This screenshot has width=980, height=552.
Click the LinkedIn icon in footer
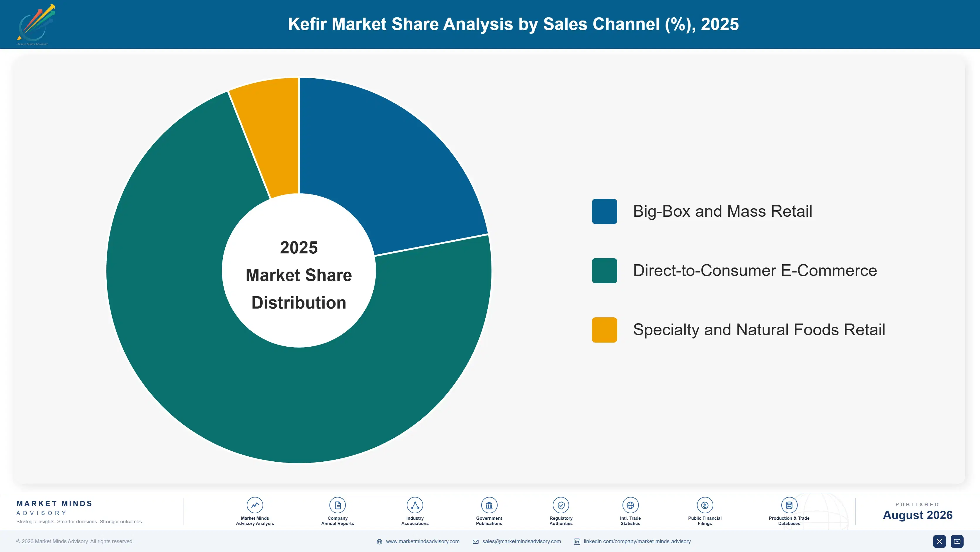click(577, 542)
